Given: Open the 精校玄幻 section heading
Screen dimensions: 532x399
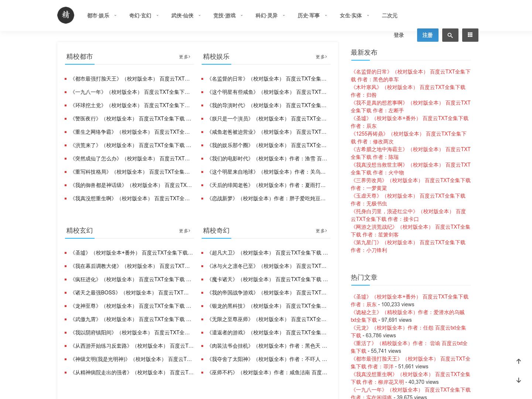Looking at the screenshot, I should (x=79, y=231).
